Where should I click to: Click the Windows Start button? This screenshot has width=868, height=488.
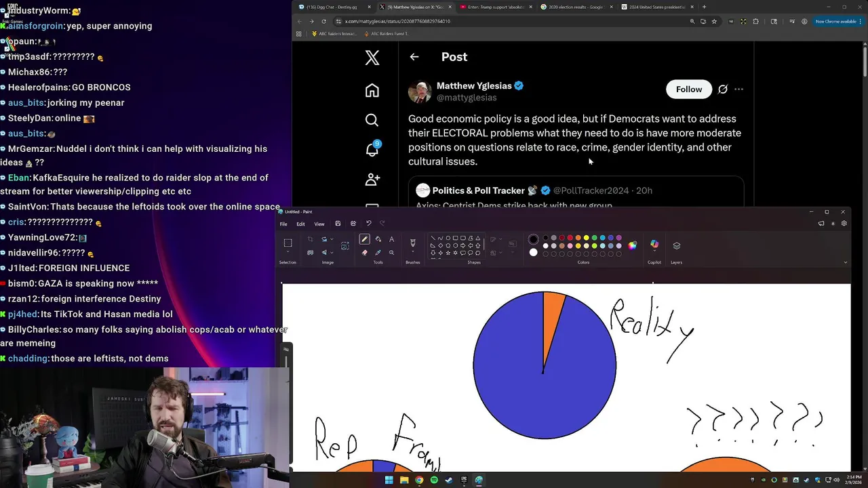pyautogui.click(x=389, y=480)
